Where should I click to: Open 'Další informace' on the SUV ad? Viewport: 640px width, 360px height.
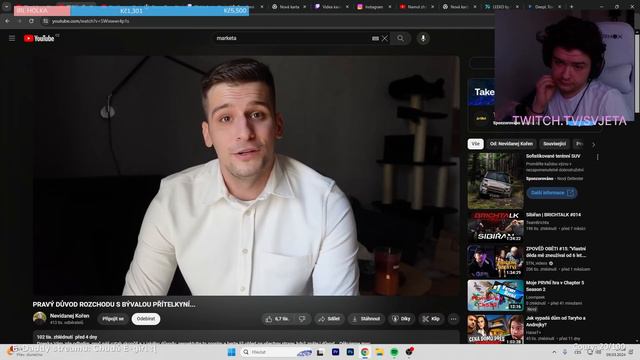[x=551, y=193]
